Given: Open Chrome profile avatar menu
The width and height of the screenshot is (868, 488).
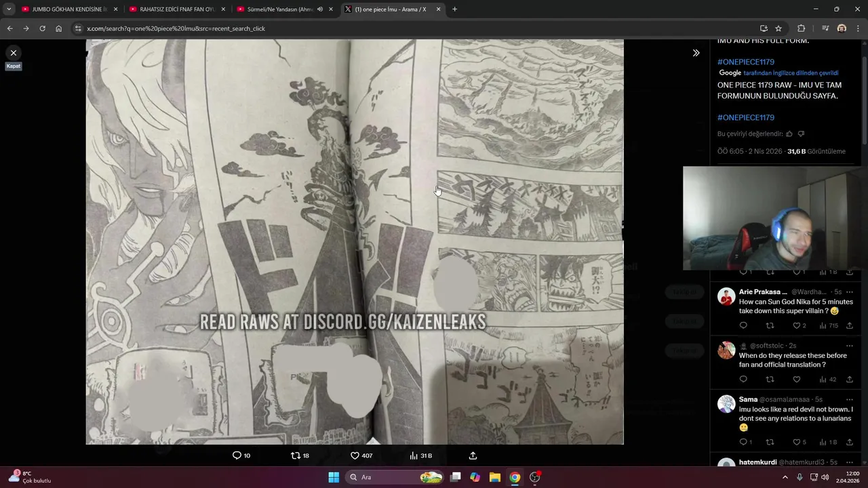Looking at the screenshot, I should coord(842,28).
